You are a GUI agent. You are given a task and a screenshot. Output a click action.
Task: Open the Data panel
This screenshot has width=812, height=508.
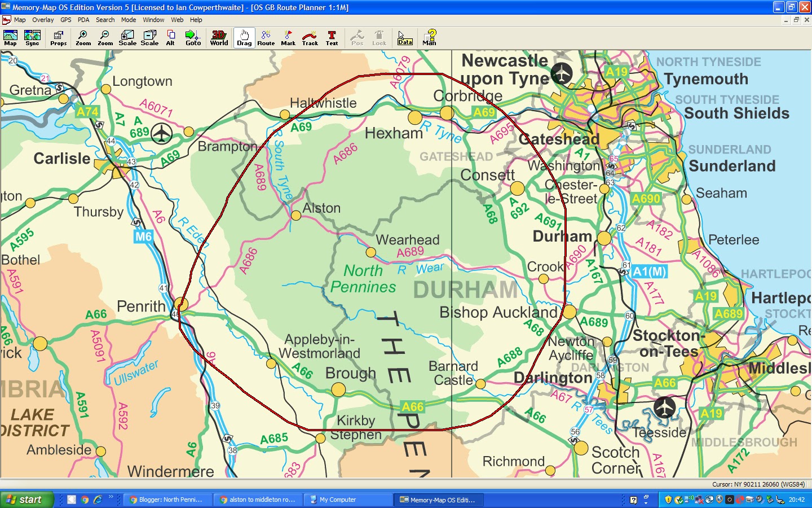click(x=404, y=37)
